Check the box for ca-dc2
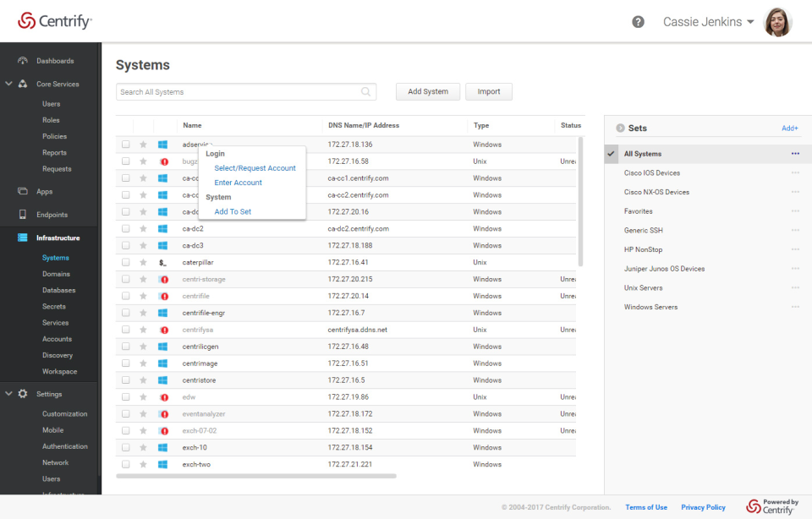The height and width of the screenshot is (519, 812). pyautogui.click(x=126, y=228)
